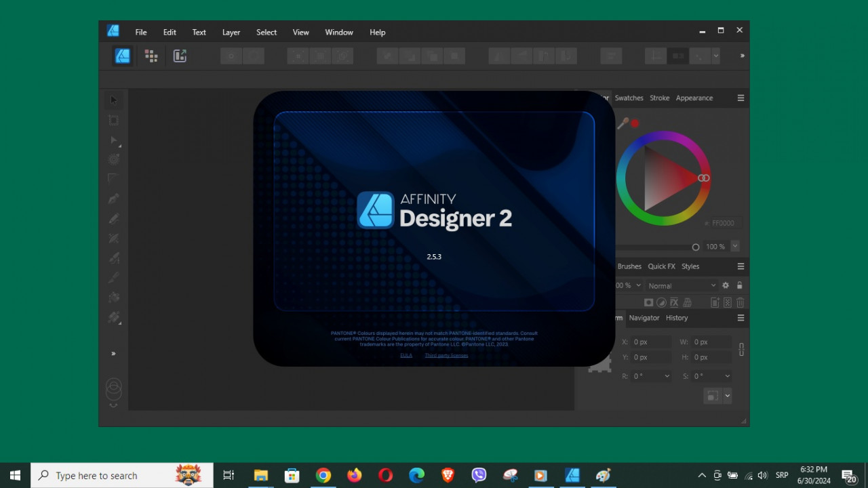Open the dropdown arrow below Shear field

click(728, 396)
